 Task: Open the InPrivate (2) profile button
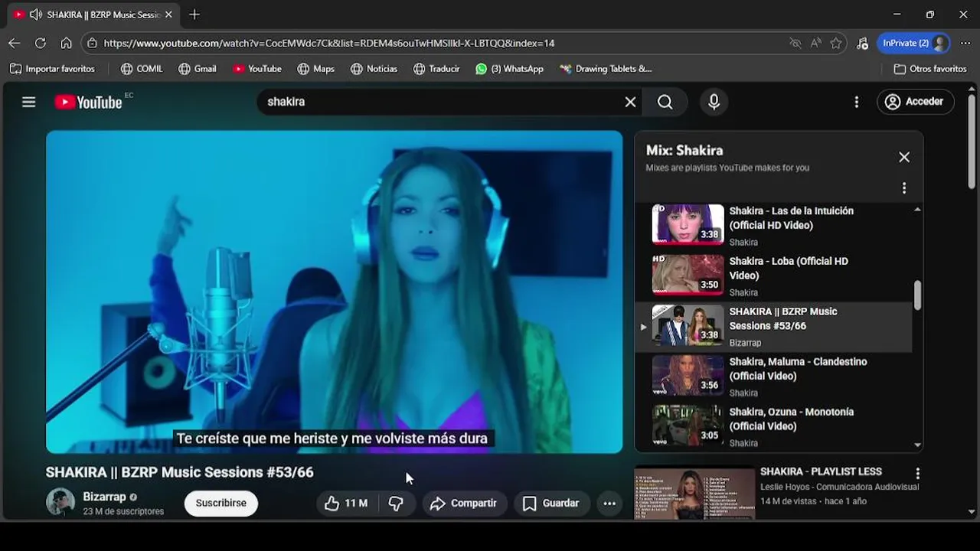pyautogui.click(x=913, y=43)
